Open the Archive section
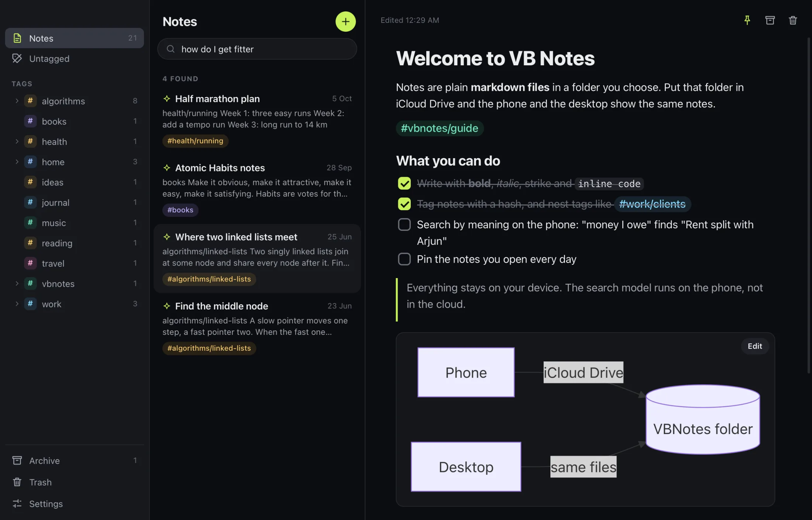This screenshot has height=520, width=812. pyautogui.click(x=74, y=460)
